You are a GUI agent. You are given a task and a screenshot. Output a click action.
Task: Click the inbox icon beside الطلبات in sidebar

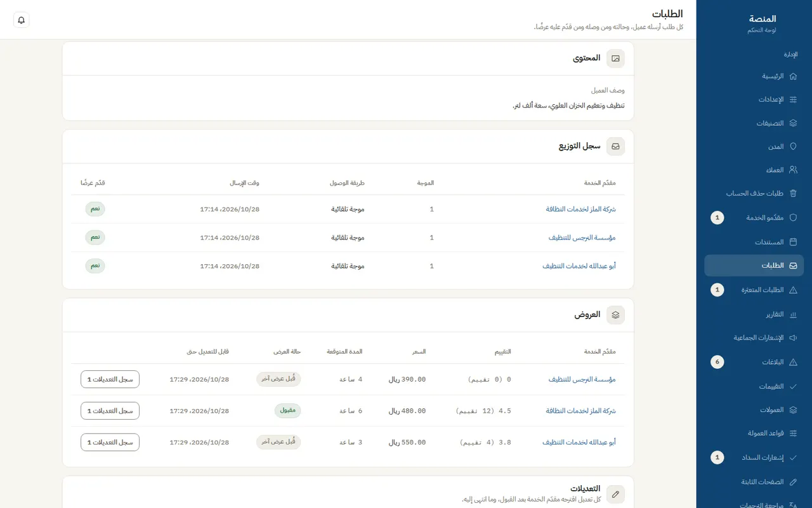coord(793,265)
